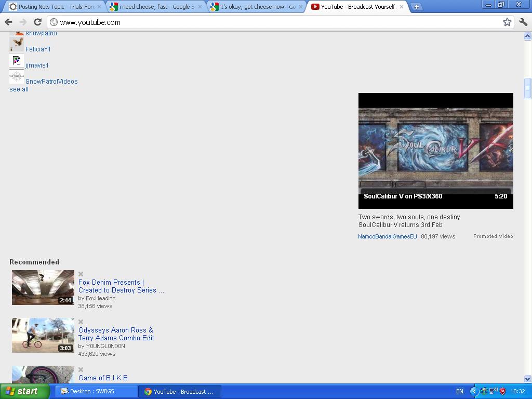Close the 'i need cheese, fast' tab
This screenshot has width=532, height=399.
(200, 7)
